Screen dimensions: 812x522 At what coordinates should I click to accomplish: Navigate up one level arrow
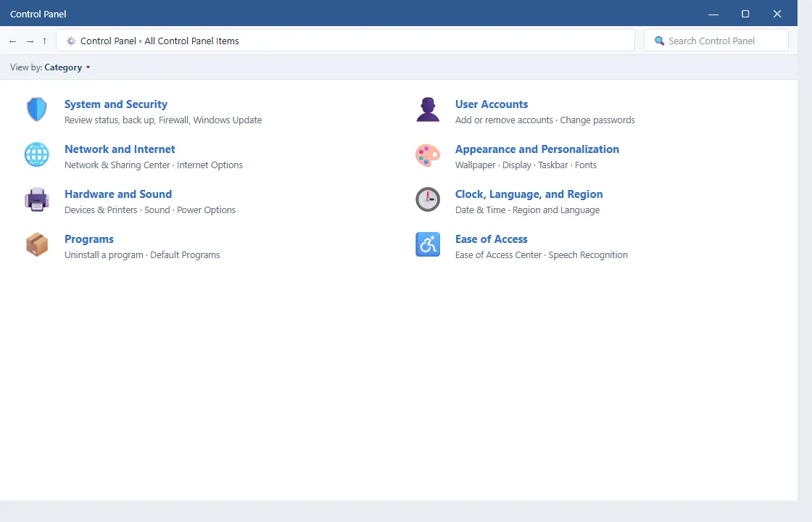pyautogui.click(x=44, y=41)
